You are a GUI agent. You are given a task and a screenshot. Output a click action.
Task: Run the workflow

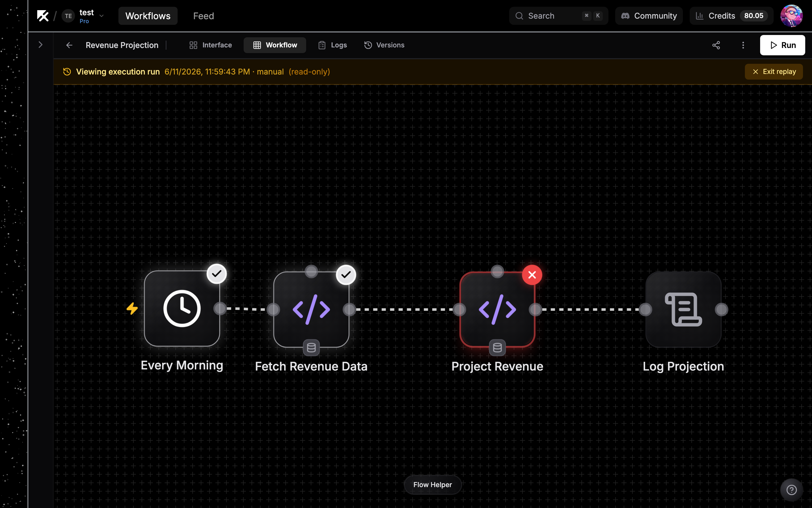[x=782, y=45]
